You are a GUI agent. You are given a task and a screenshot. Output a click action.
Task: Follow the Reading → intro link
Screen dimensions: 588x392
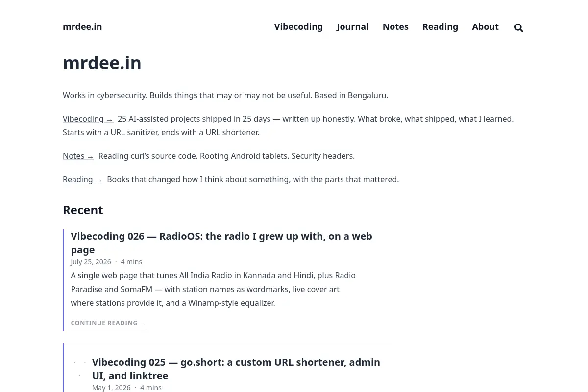(x=82, y=179)
